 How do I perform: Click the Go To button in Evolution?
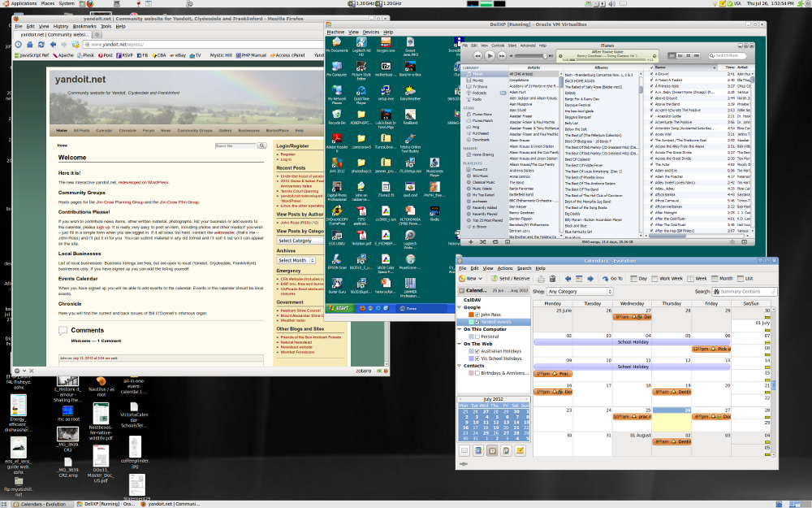[x=612, y=278]
